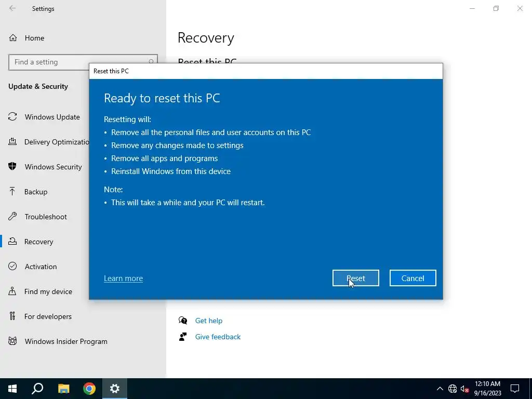Open Troubleshoot settings page
This screenshot has width=532, height=399.
tap(46, 217)
